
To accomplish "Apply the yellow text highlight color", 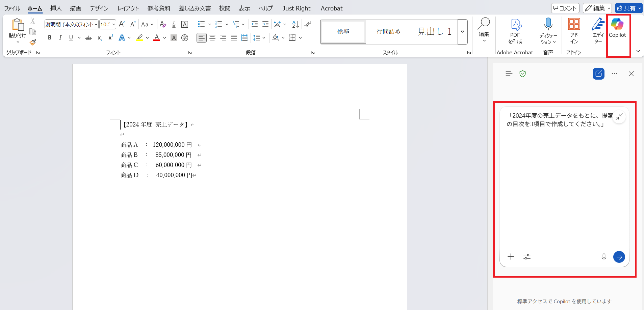I will (x=139, y=38).
